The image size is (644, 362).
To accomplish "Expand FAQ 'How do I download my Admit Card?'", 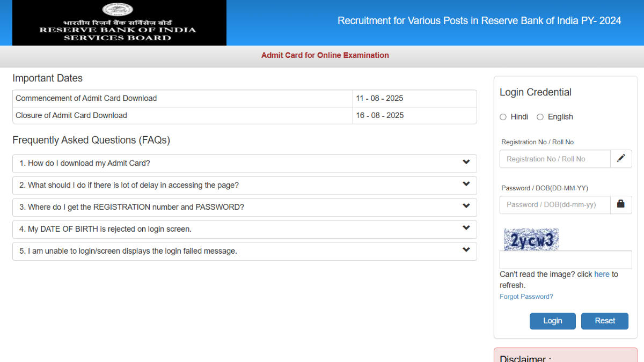I will 244,164.
